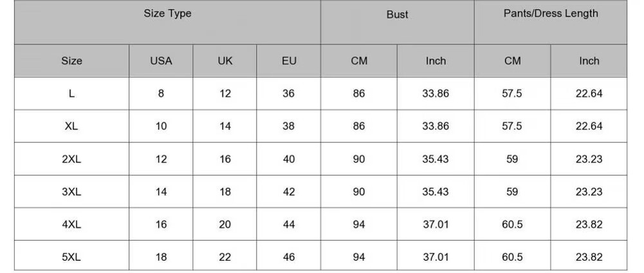
Task: Select the bust CM value for 5XL
Action: (x=359, y=257)
